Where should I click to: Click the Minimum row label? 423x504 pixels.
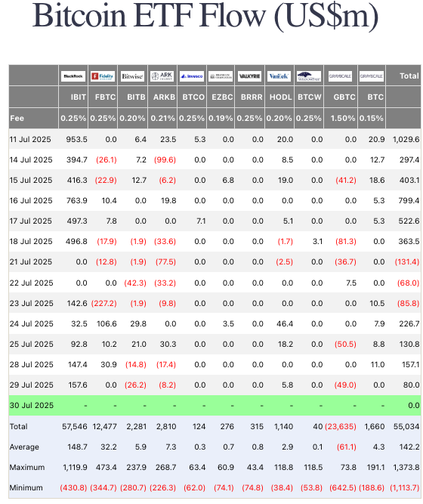[26, 487]
